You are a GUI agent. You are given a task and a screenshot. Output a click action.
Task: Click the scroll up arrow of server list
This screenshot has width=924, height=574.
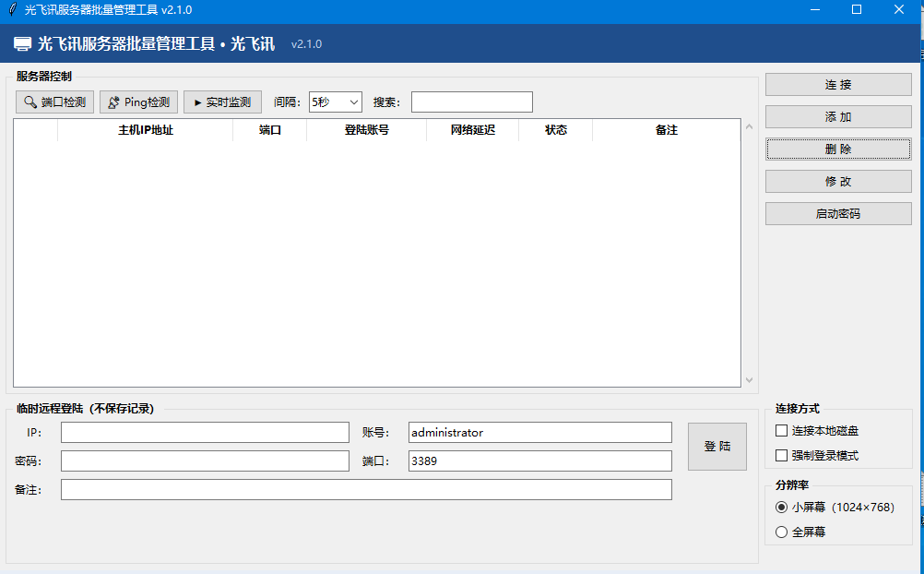749,126
